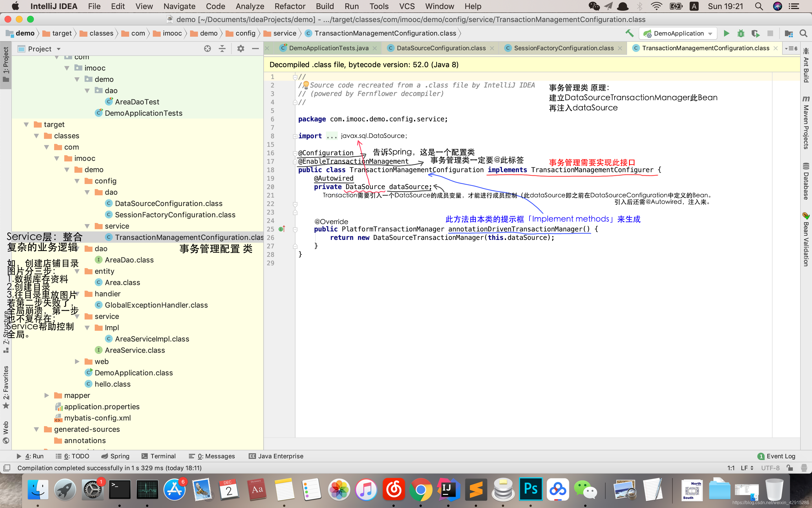Open the Web side tab
The width and height of the screenshot is (812, 508).
(6, 432)
